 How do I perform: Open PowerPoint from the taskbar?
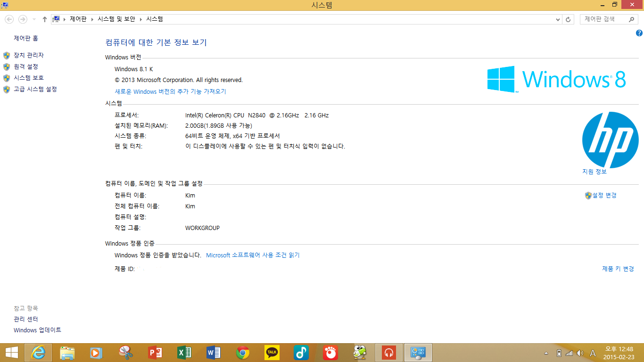click(x=155, y=353)
